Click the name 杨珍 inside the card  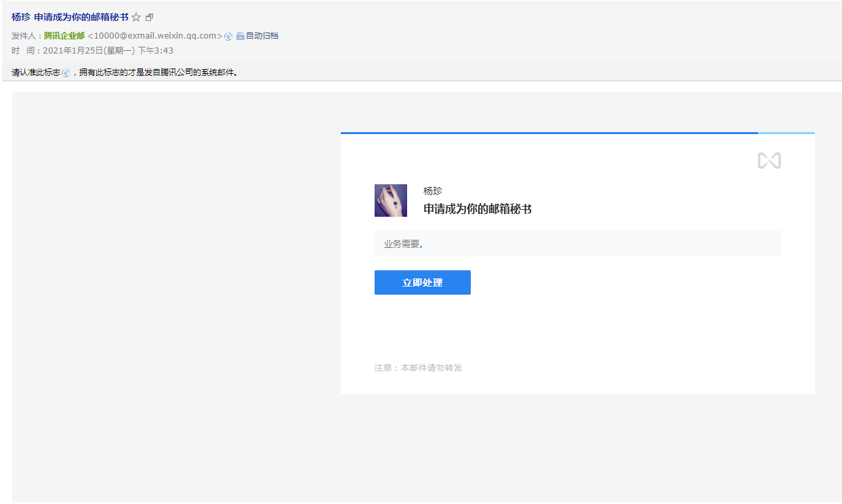pos(433,191)
